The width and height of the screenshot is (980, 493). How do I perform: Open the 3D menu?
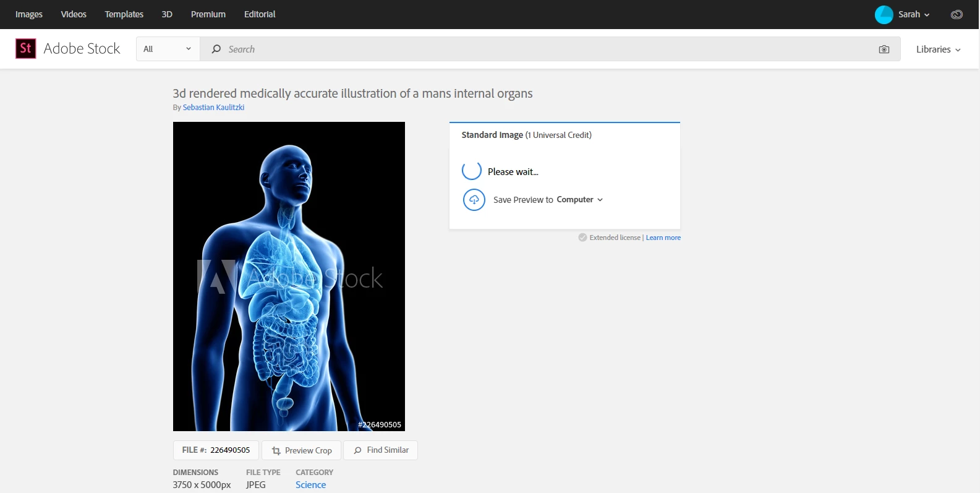point(167,14)
